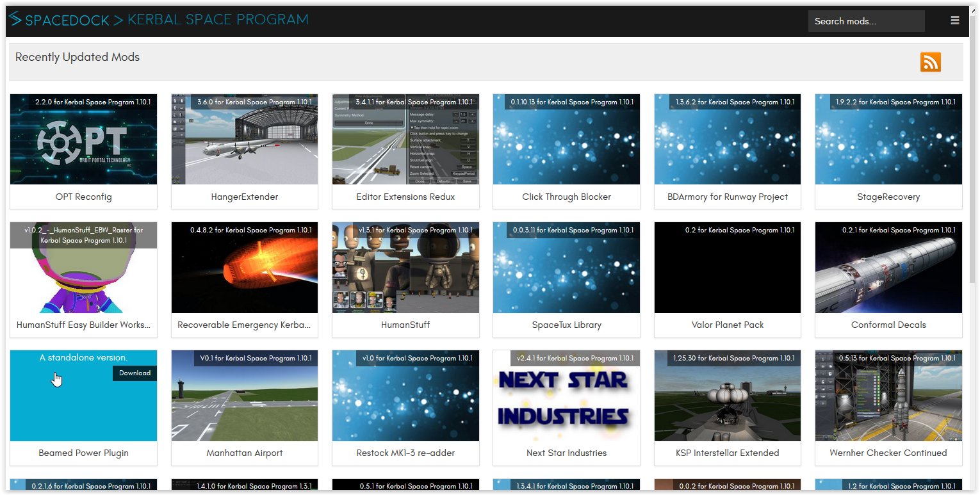Open the RSS feed icon

pyautogui.click(x=931, y=62)
